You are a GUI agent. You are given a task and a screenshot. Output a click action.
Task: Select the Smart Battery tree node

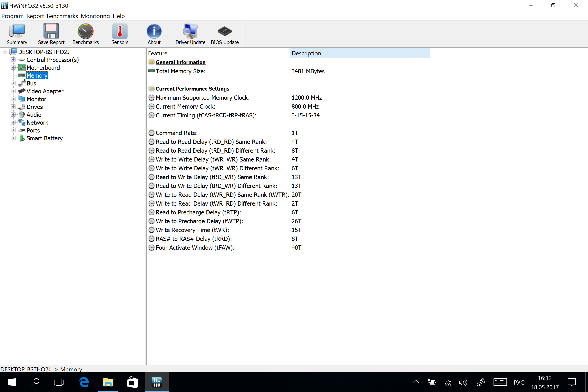[x=44, y=138]
